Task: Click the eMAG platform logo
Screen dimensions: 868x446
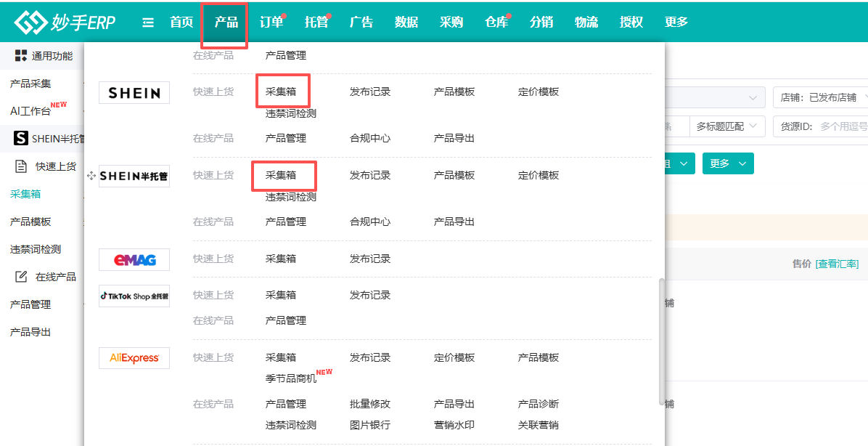Action: [x=134, y=259]
